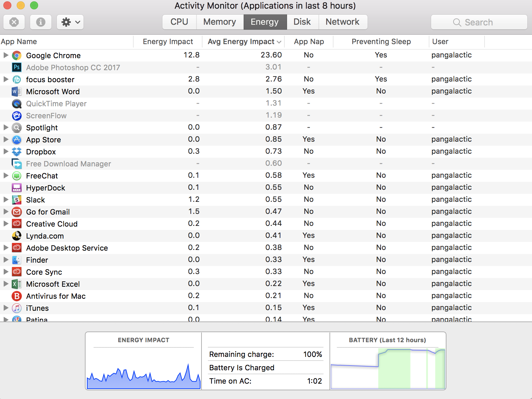
Task: Expand the iTunes row
Action: click(6, 308)
